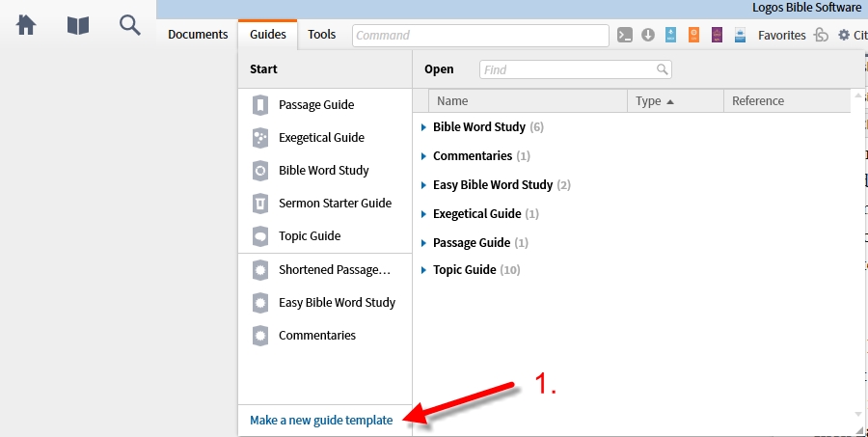Open the Library book icon

point(78,25)
